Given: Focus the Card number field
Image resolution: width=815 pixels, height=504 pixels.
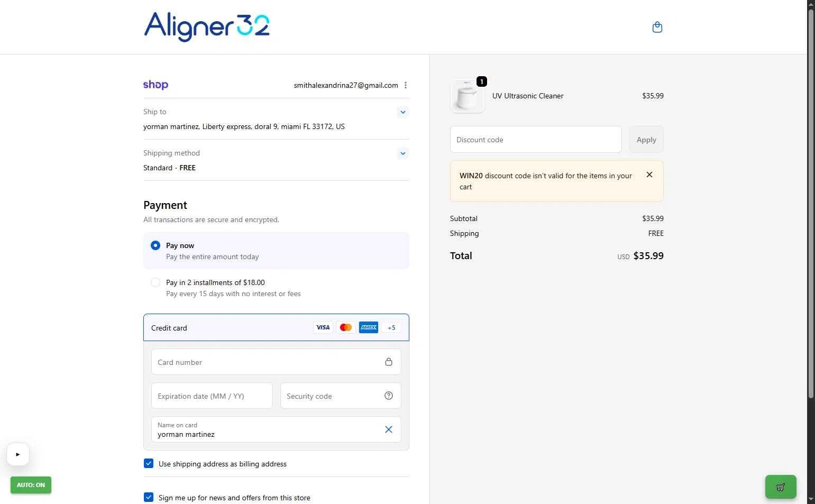Looking at the screenshot, I should coord(276,362).
